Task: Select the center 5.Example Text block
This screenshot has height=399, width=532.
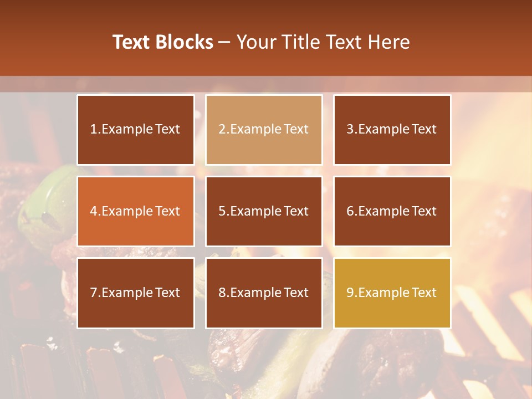Action: click(264, 211)
